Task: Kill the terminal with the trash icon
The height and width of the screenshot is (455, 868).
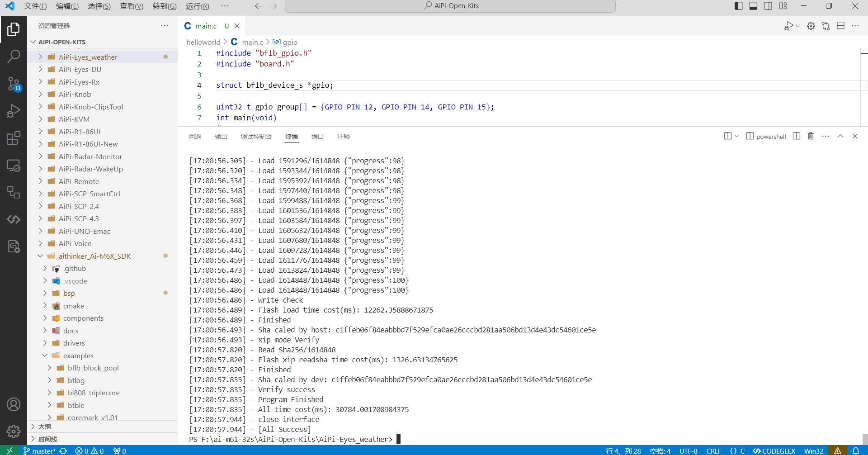Action: [x=811, y=136]
